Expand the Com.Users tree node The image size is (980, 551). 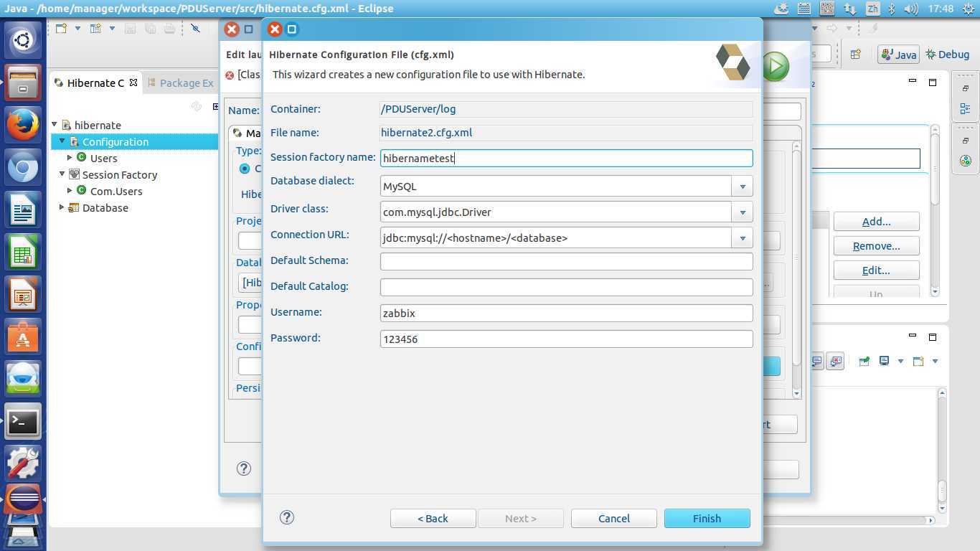pos(70,191)
